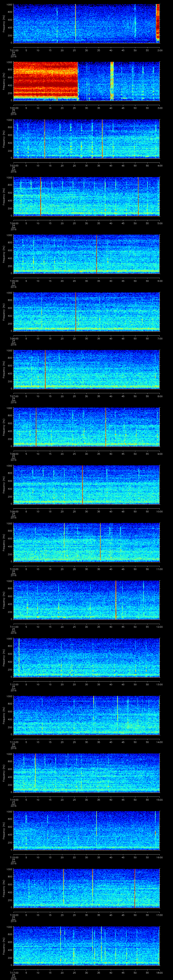The image size is (173, 980).
Task: Click the '7:01:00' start time label
Action: point(14,50)
